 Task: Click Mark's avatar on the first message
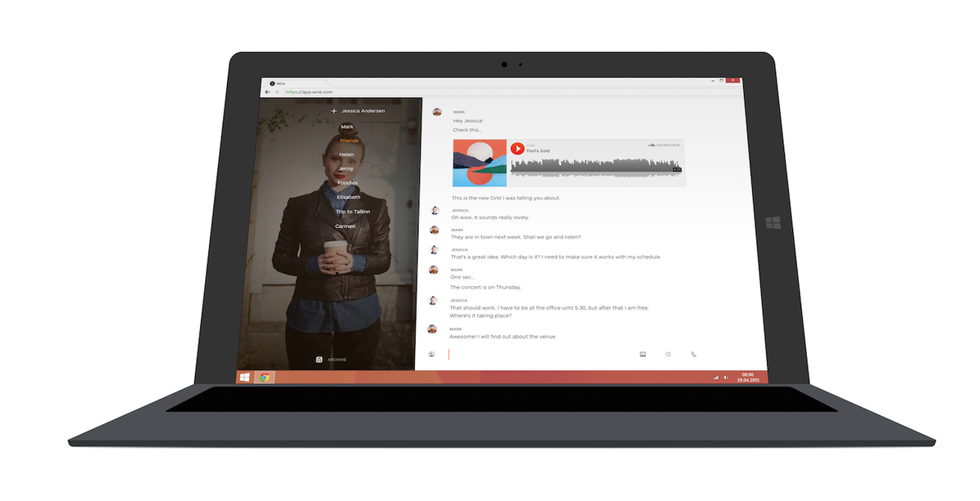point(437,112)
